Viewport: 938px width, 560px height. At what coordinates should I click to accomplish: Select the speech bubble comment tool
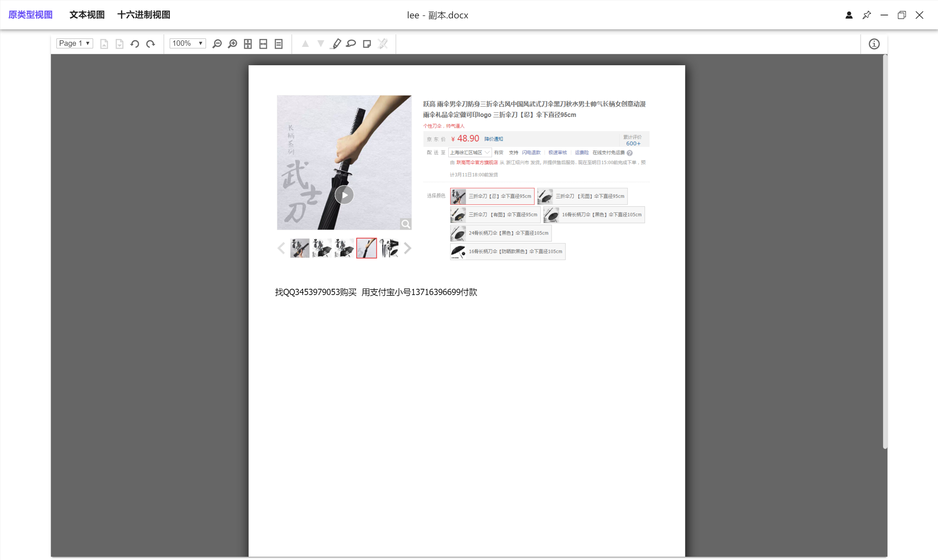point(351,44)
